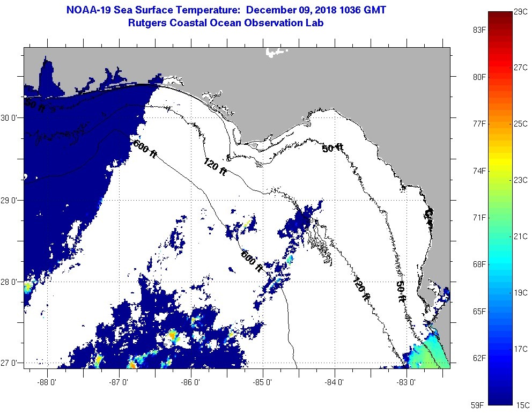
Task: Click the -83 0' longitude axis label
Action: tap(407, 383)
